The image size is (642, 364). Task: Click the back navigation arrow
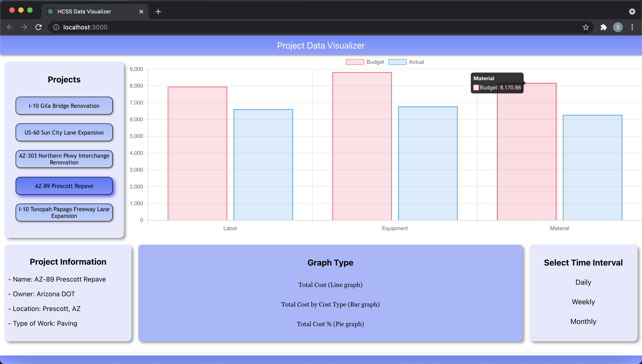[x=10, y=27]
